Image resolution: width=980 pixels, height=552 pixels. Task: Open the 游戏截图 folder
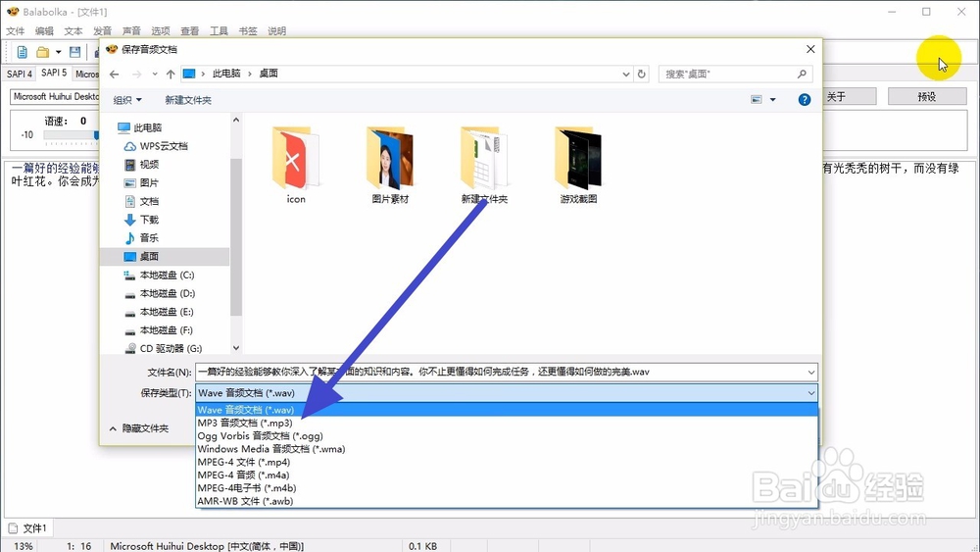coord(578,165)
